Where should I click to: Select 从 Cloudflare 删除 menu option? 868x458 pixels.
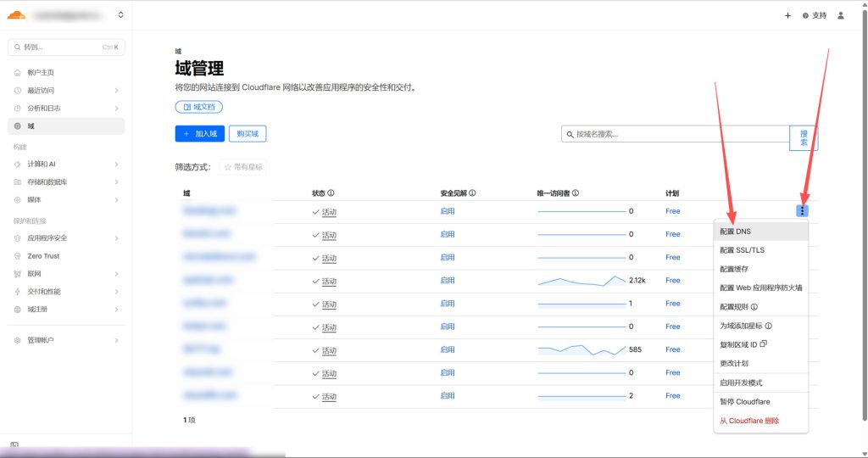click(749, 421)
